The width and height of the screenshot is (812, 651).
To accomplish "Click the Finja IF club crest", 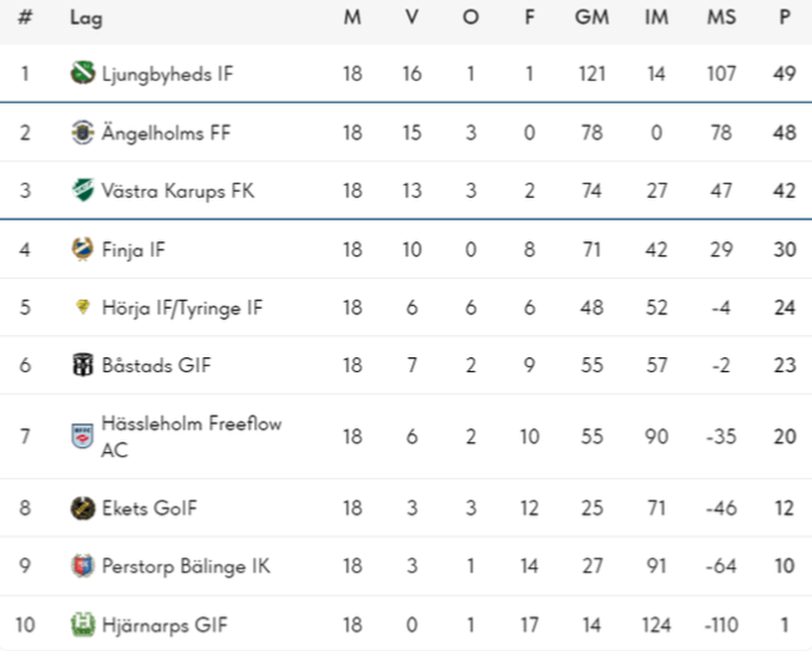I will point(83,249).
